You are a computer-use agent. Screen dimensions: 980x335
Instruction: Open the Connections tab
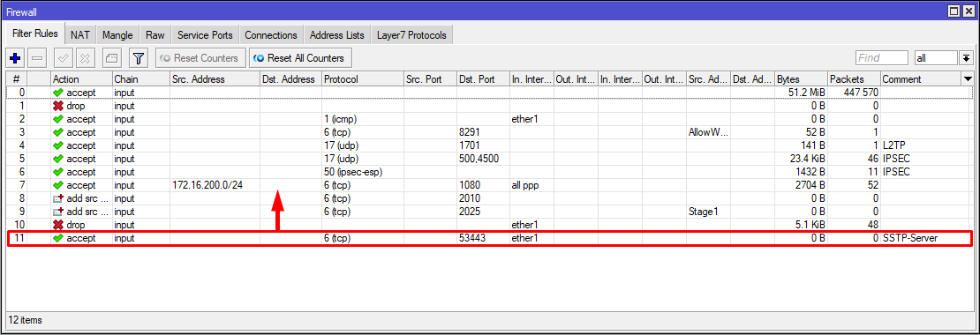click(271, 35)
